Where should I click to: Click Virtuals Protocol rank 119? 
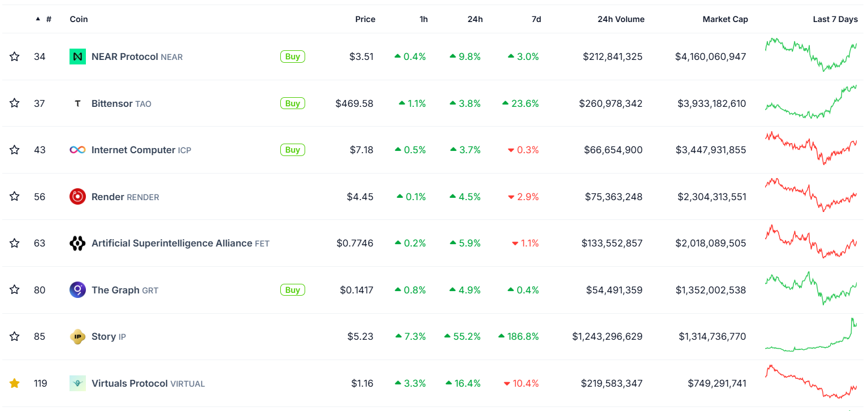40,383
